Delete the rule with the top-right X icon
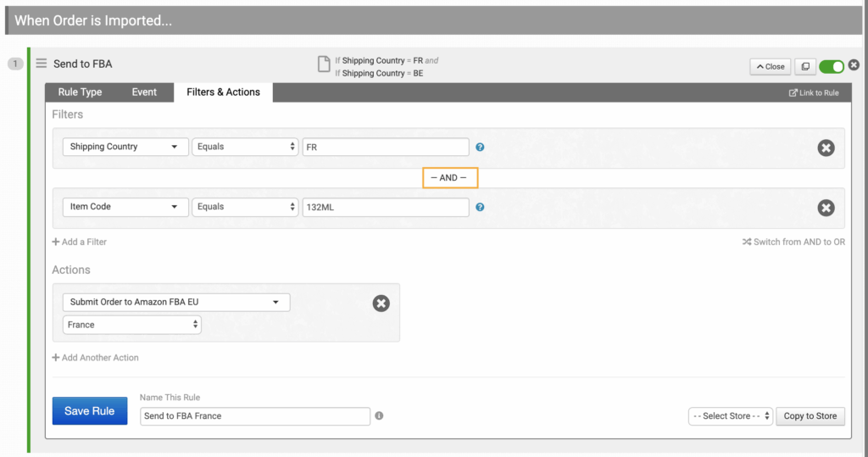Image resolution: width=868 pixels, height=457 pixels. (x=854, y=65)
